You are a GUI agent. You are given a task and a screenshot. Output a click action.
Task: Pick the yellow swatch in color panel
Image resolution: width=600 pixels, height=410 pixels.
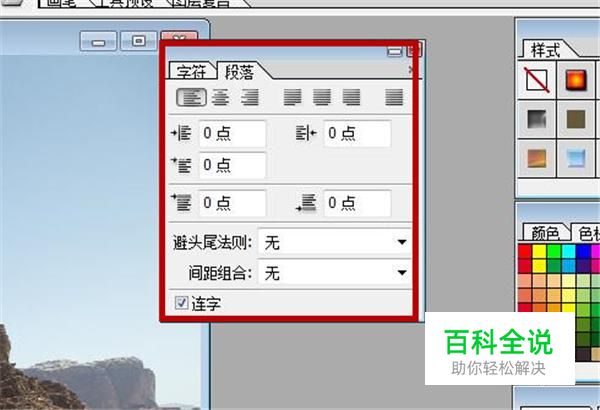click(539, 251)
